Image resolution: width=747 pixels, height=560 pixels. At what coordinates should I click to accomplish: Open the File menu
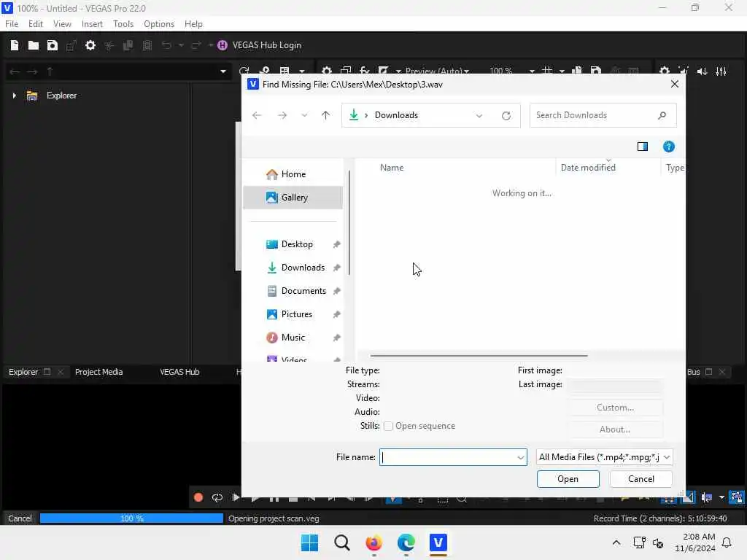pyautogui.click(x=12, y=24)
